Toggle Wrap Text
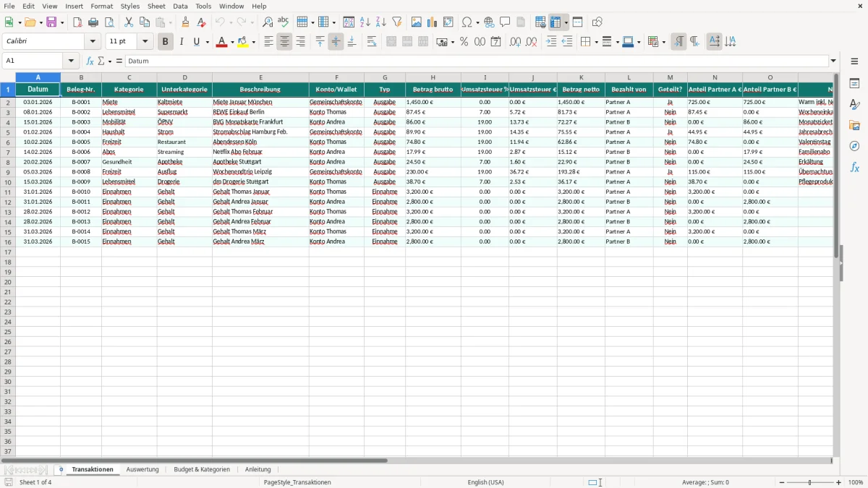This screenshot has height=488, width=868. point(372,42)
